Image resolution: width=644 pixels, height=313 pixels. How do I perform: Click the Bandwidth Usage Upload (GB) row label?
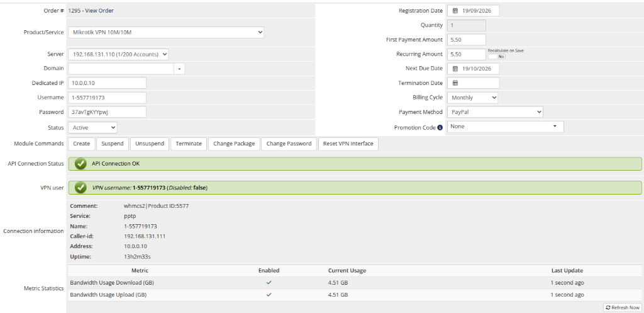(x=108, y=295)
